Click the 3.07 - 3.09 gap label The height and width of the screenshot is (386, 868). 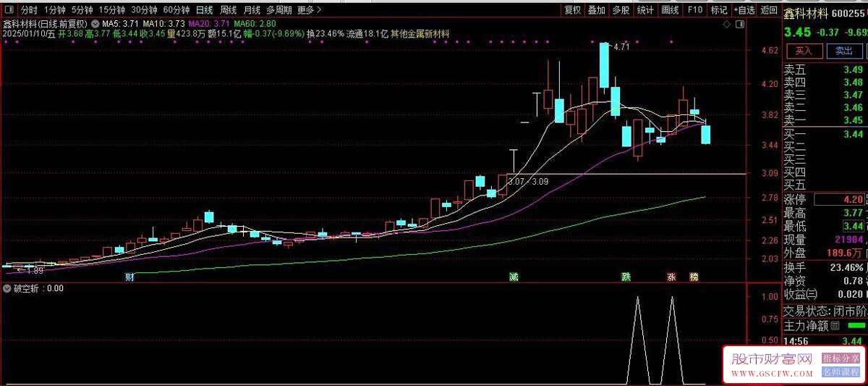(528, 181)
